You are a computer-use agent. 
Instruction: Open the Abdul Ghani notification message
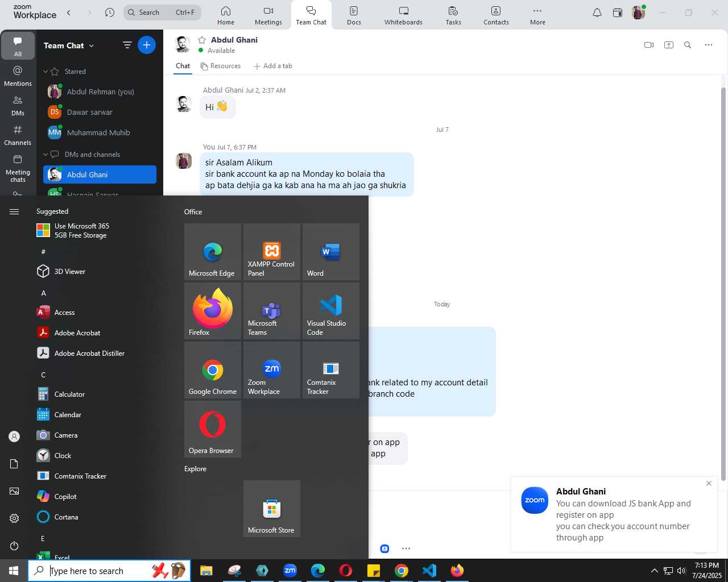tap(613, 514)
